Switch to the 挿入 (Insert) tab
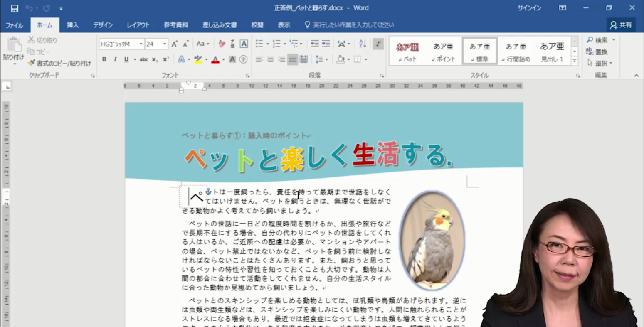The height and width of the screenshot is (327, 644). pyautogui.click(x=73, y=25)
